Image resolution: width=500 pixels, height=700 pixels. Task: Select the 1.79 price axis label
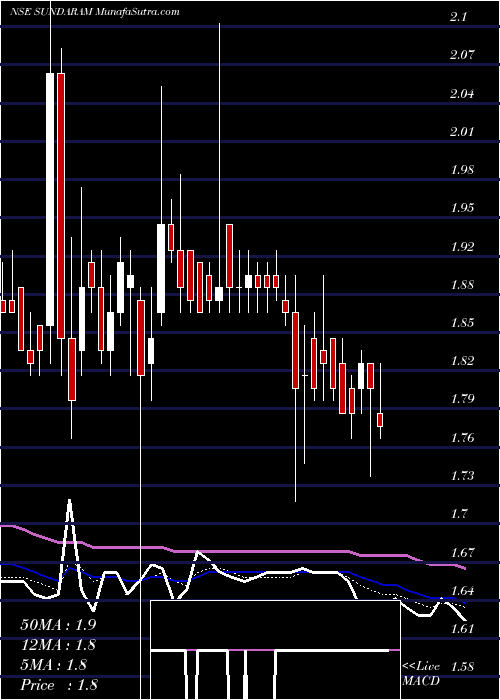coord(462,399)
